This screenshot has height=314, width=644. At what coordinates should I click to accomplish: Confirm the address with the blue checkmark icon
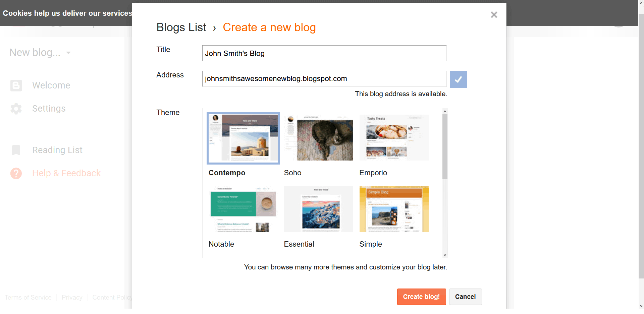point(458,79)
